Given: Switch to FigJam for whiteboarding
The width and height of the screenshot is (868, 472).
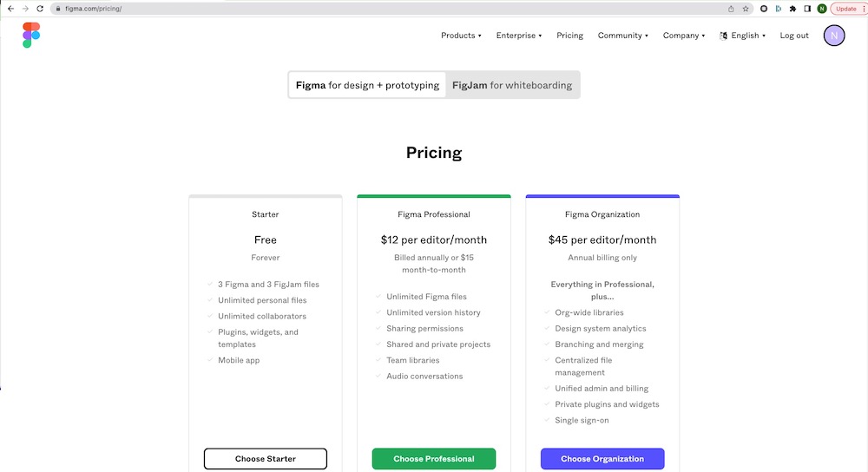Looking at the screenshot, I should [512, 85].
